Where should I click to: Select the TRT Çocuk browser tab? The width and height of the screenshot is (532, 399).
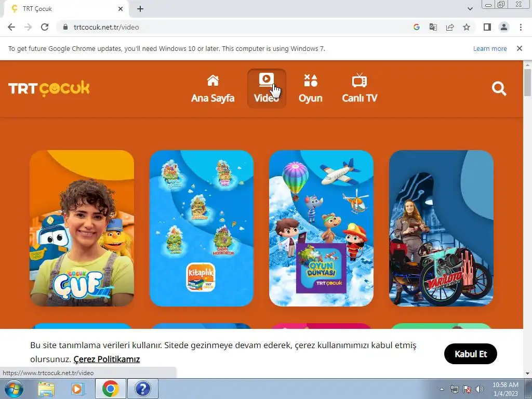66,9
